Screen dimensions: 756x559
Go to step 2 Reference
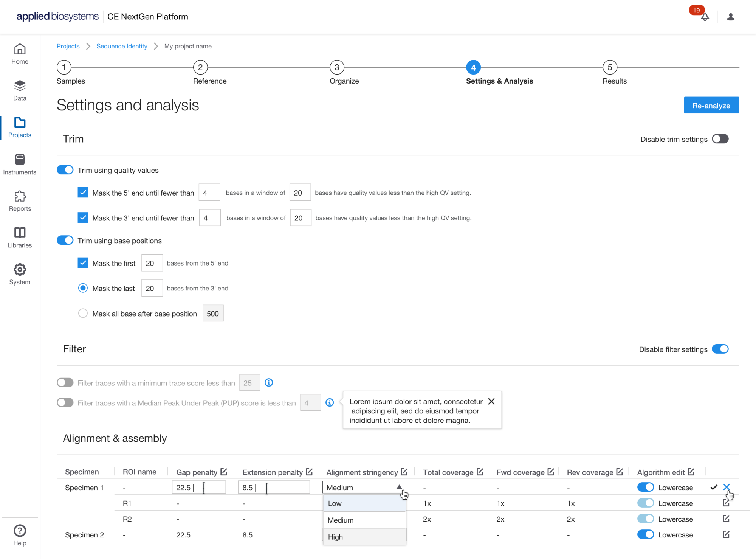click(200, 68)
